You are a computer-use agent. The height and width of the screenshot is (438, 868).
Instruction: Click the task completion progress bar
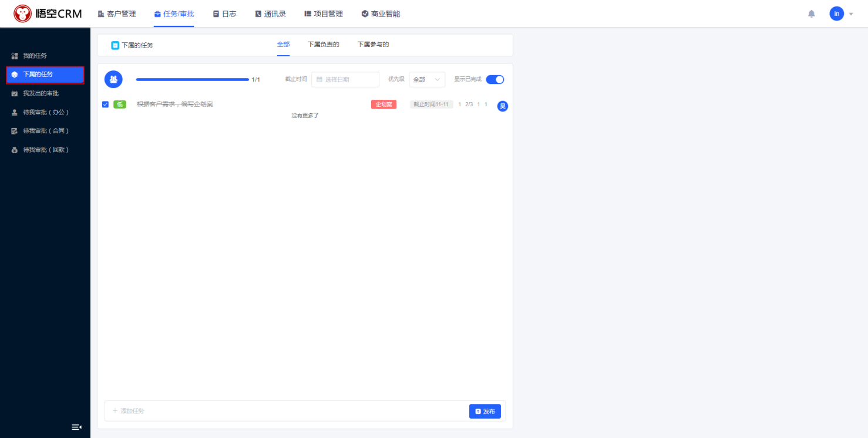pos(192,79)
